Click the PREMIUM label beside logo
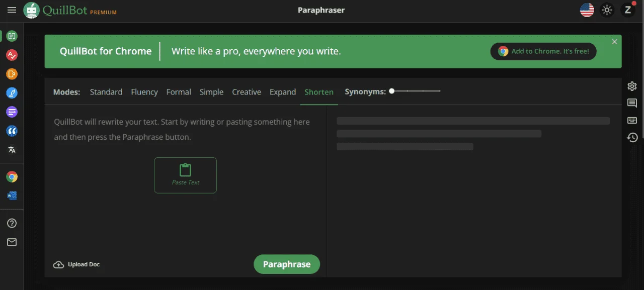Viewport: 644px width, 290px height. 103,13
